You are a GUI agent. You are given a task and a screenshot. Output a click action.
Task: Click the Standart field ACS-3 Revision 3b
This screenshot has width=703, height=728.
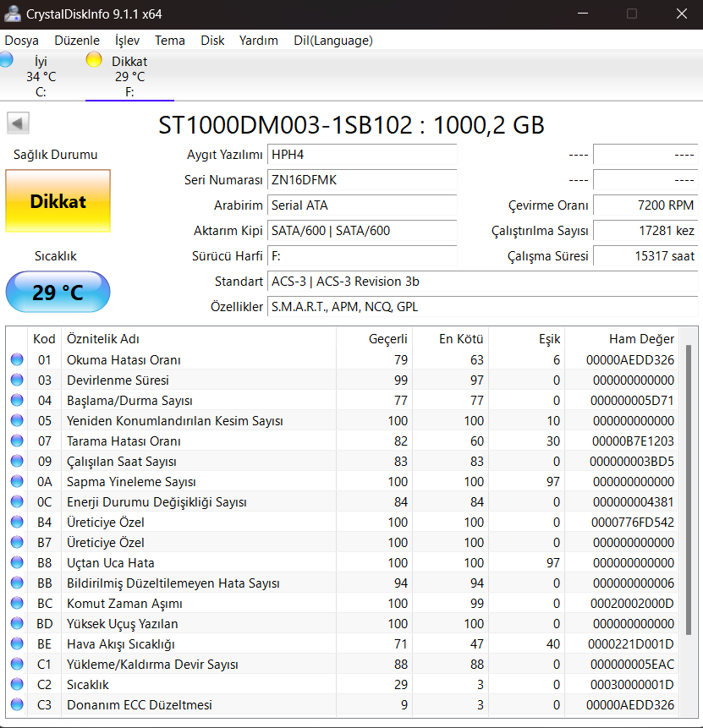coord(483,282)
